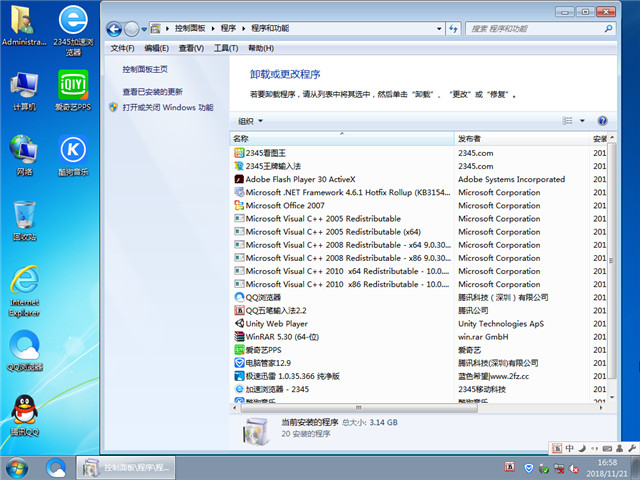The width and height of the screenshot is (640, 480).
Task: Open 查看已安装的更新 link
Action: (x=152, y=92)
